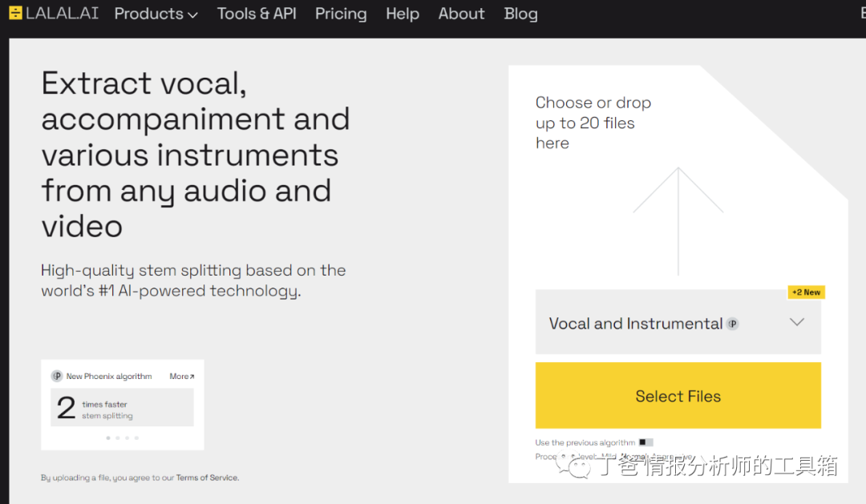The image size is (866, 504).
Task: Click the chevron arrow in the stem selector
Action: 796,322
